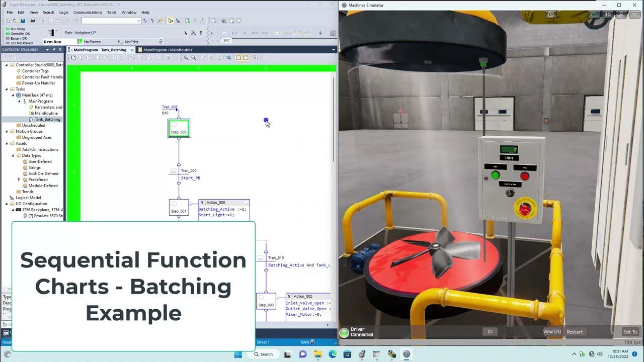This screenshot has height=362, width=644.
Task: Click the Driver Connected indicator icon
Action: [x=344, y=332]
